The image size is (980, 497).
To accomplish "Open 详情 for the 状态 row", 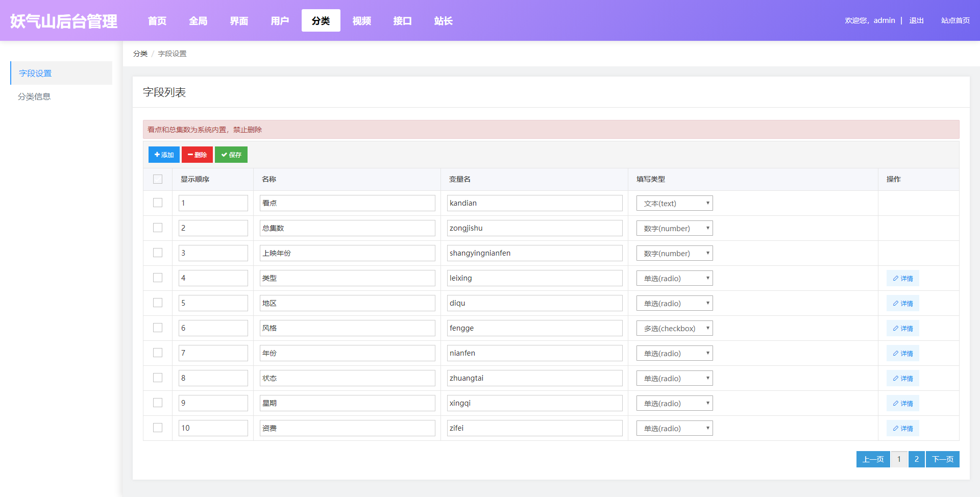I will (x=902, y=378).
